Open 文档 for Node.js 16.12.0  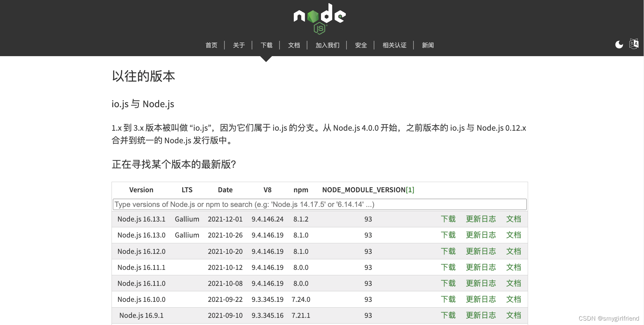(x=513, y=251)
